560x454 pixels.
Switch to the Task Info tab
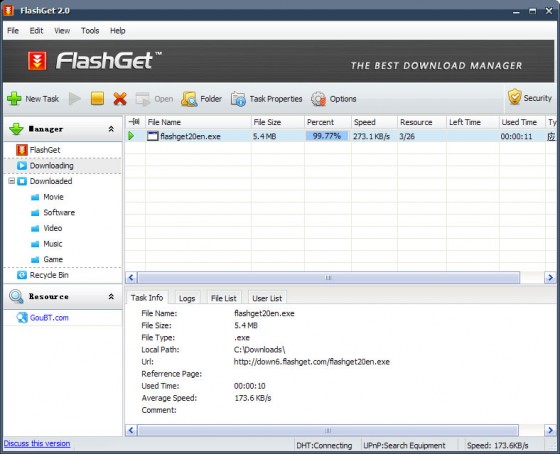pos(147,298)
